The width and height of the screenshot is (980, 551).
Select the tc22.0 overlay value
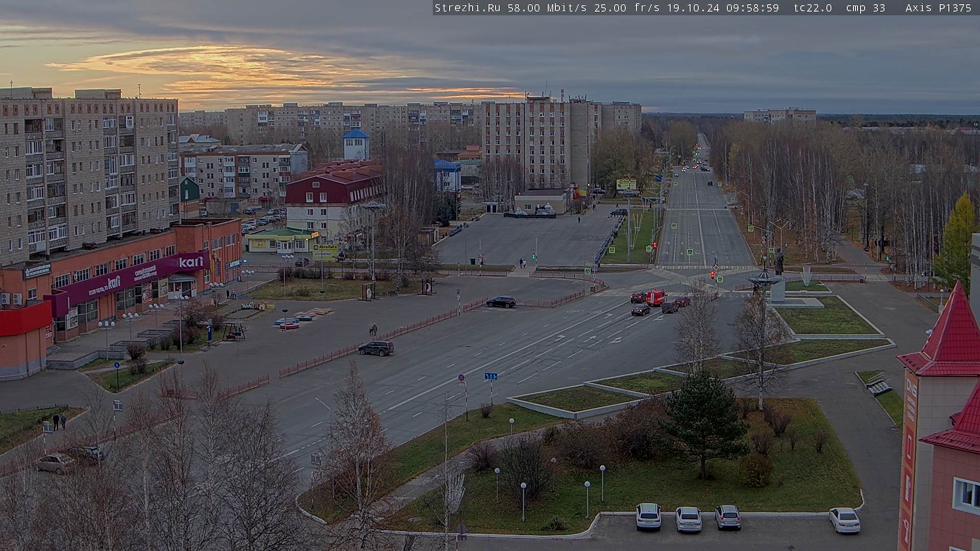click(x=813, y=8)
